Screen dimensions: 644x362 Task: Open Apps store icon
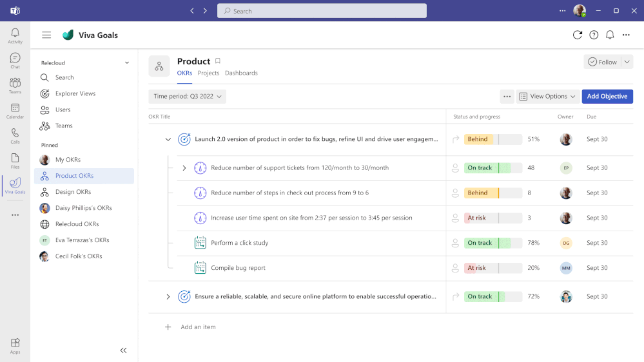pos(15,346)
